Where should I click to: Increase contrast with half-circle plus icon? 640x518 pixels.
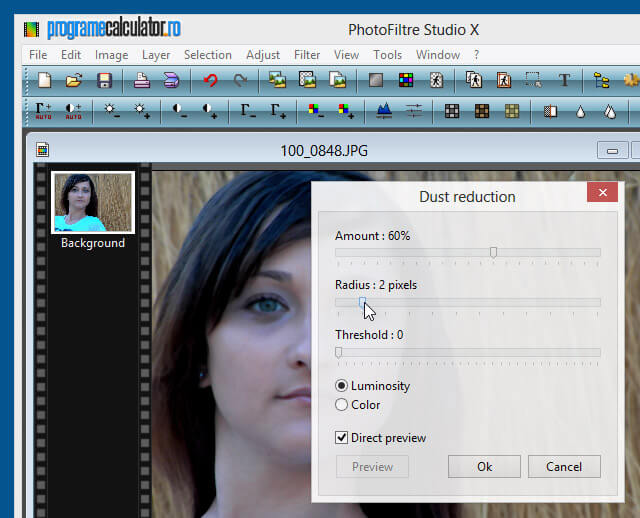210,111
